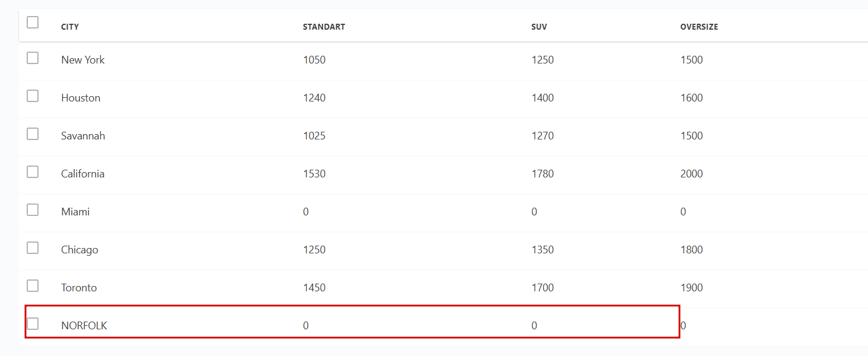Image resolution: width=868 pixels, height=356 pixels.
Task: Click California's oversize value 2000
Action: [691, 174]
